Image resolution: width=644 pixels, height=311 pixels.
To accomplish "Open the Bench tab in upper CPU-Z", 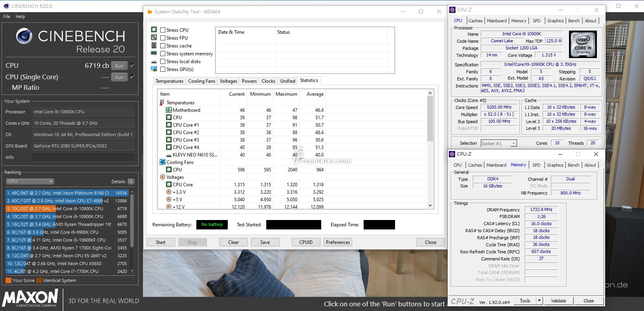I will click(574, 21).
